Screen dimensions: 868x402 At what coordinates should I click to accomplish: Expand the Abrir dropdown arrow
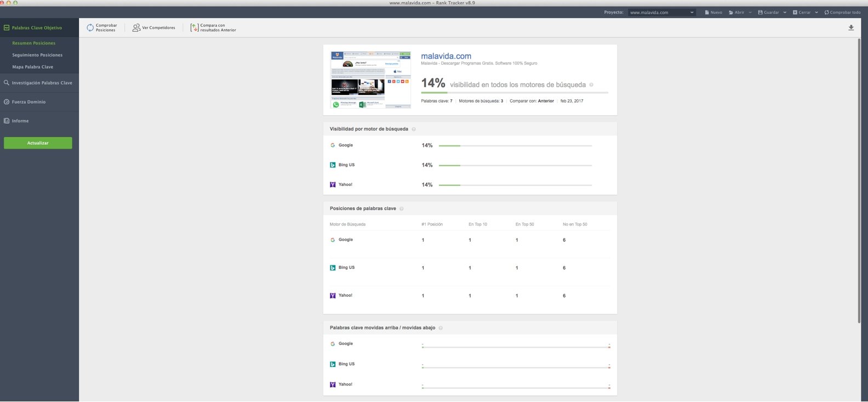tap(750, 12)
